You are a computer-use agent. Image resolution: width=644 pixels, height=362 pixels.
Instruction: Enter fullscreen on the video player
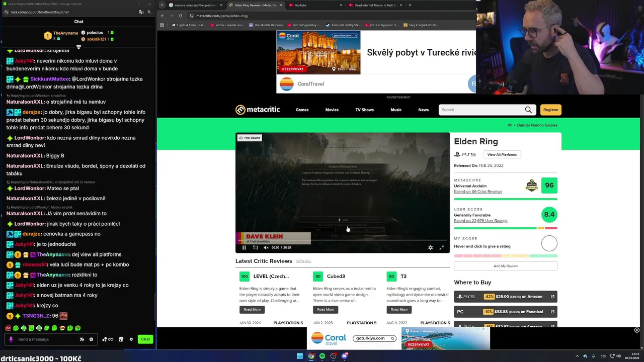click(x=442, y=247)
